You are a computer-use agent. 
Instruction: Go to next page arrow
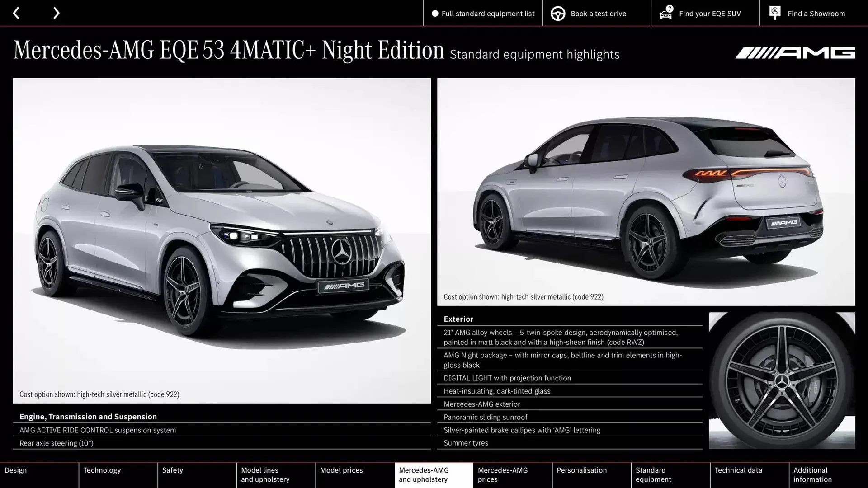tap(56, 13)
